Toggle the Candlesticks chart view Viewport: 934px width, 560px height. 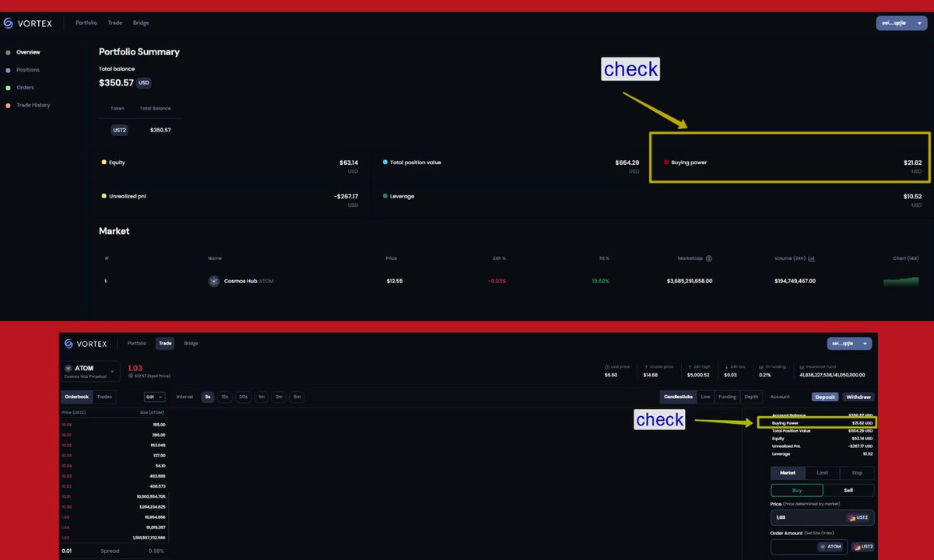pos(679,397)
